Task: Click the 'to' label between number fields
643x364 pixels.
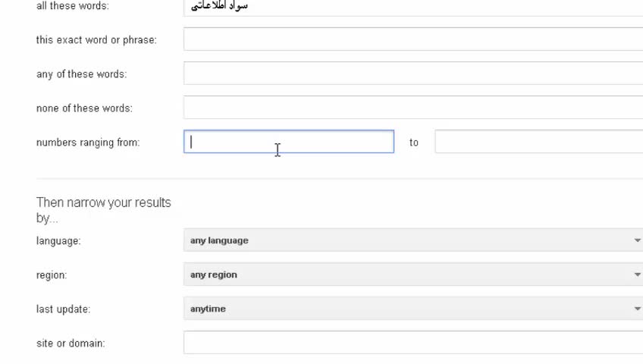Action: pyautogui.click(x=414, y=142)
